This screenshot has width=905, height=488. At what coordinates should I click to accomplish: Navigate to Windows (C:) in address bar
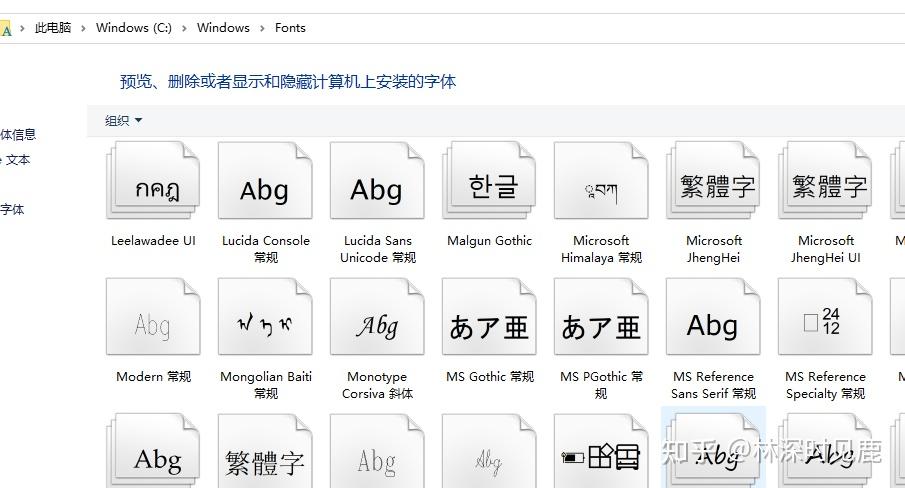coord(134,28)
